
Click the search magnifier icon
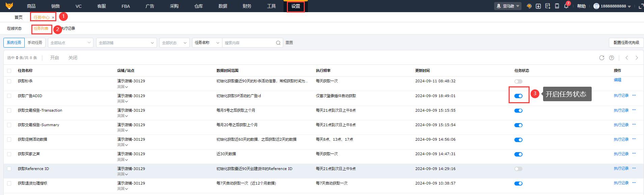278,43
